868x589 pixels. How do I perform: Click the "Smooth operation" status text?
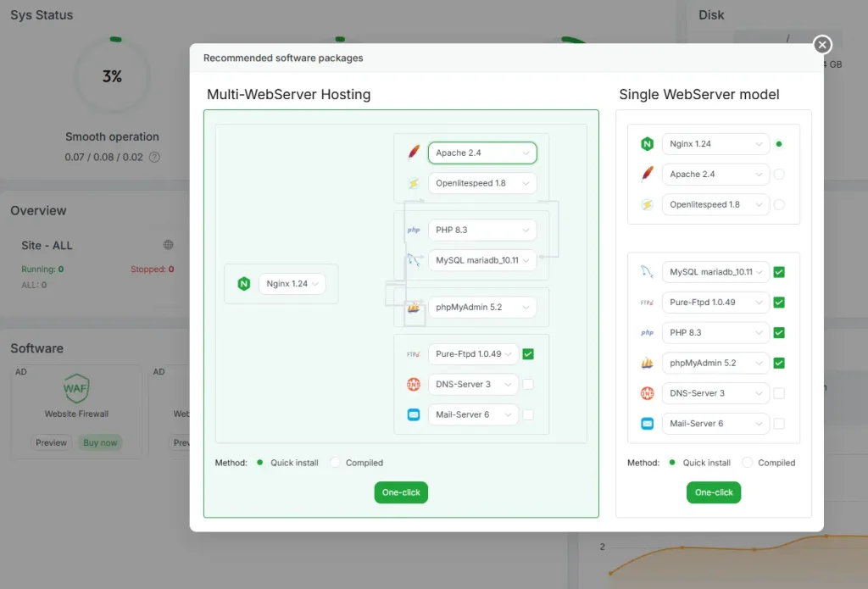click(x=112, y=136)
